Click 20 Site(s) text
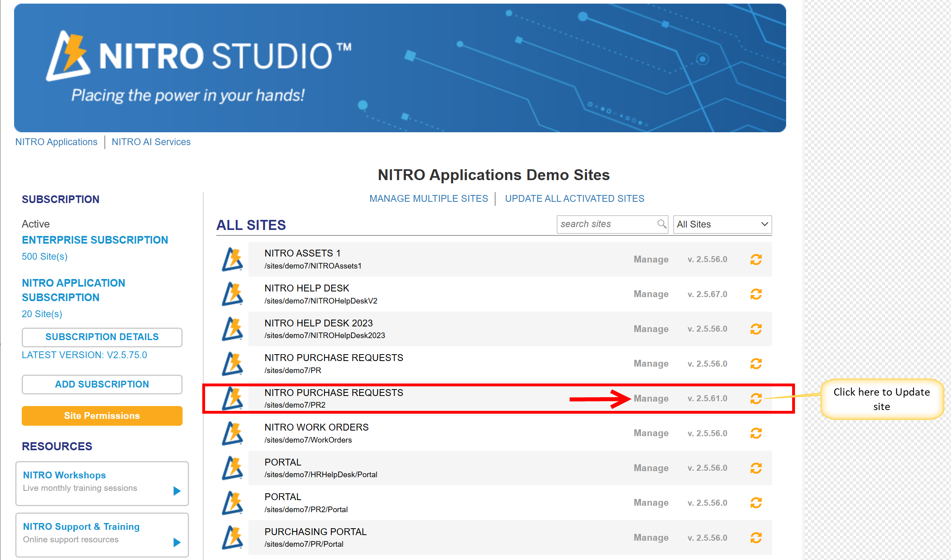The width and height of the screenshot is (951, 560). pyautogui.click(x=42, y=314)
